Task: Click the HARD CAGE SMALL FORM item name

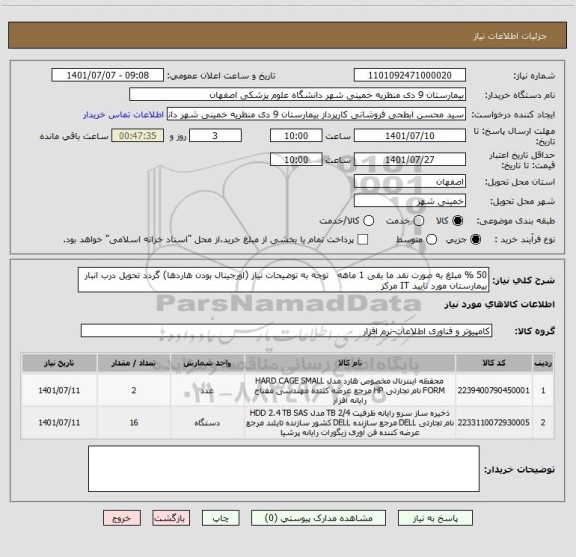Action: point(350,390)
